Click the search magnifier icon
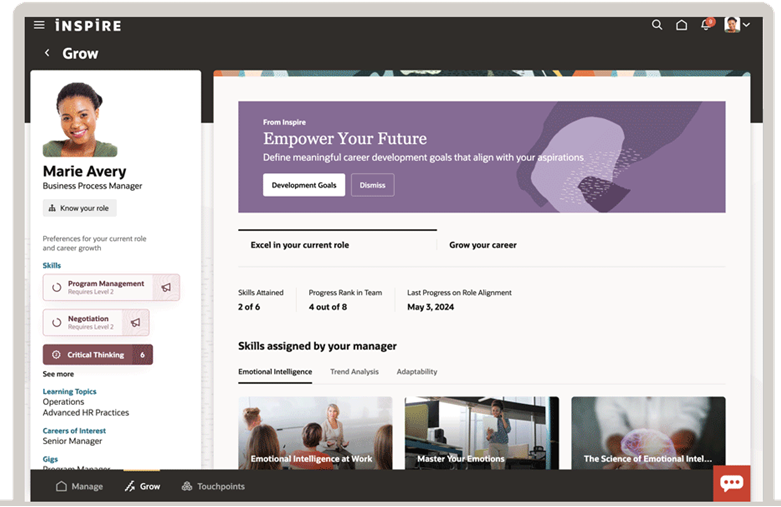 coord(657,25)
